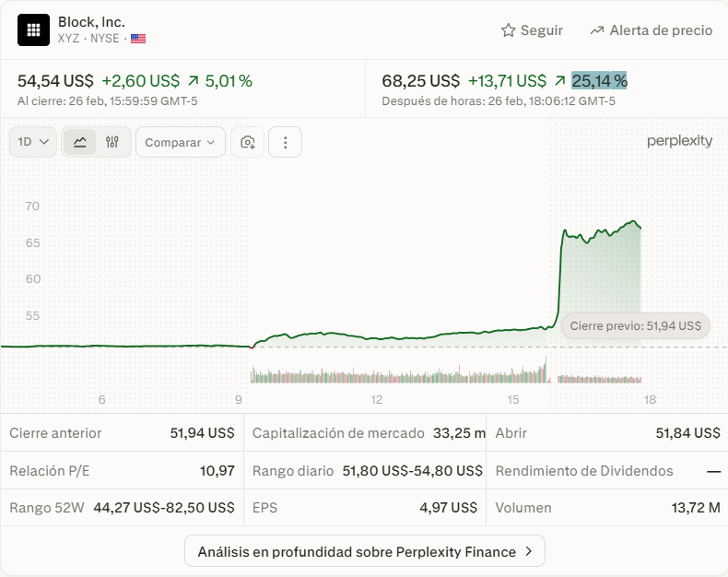This screenshot has width=728, height=577.
Task: Click the US flag icon
Action: [x=138, y=39]
